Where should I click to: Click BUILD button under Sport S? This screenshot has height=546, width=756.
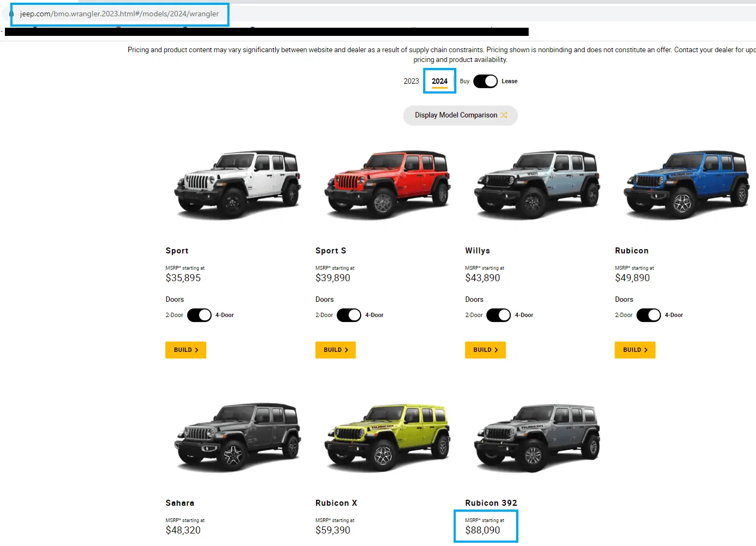tap(336, 350)
